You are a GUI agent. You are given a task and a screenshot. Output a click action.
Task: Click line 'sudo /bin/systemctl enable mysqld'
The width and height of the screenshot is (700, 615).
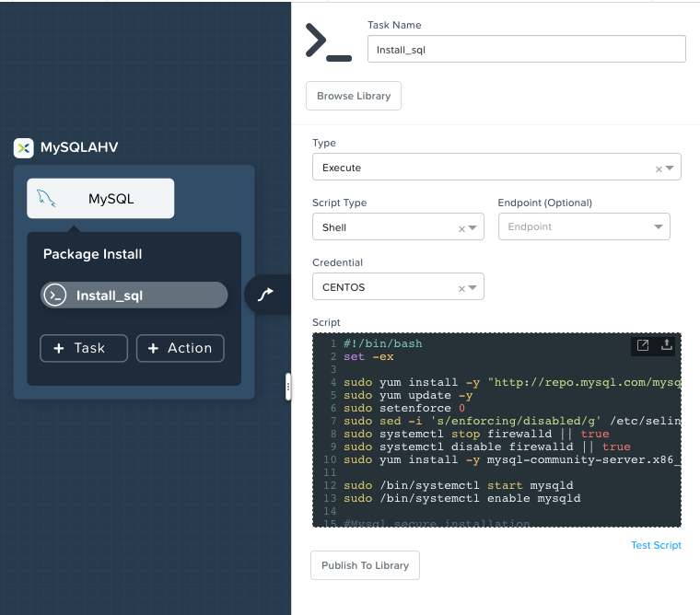(461, 498)
